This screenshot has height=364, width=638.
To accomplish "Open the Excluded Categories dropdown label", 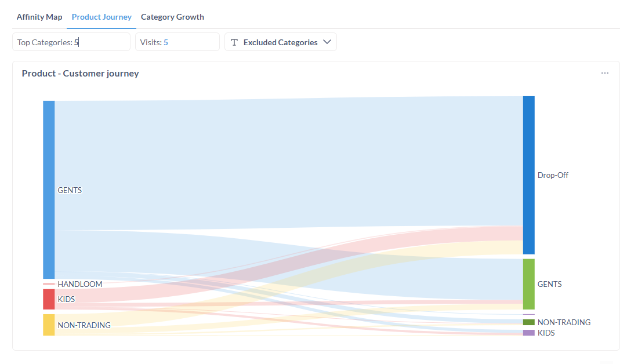I will [x=280, y=42].
